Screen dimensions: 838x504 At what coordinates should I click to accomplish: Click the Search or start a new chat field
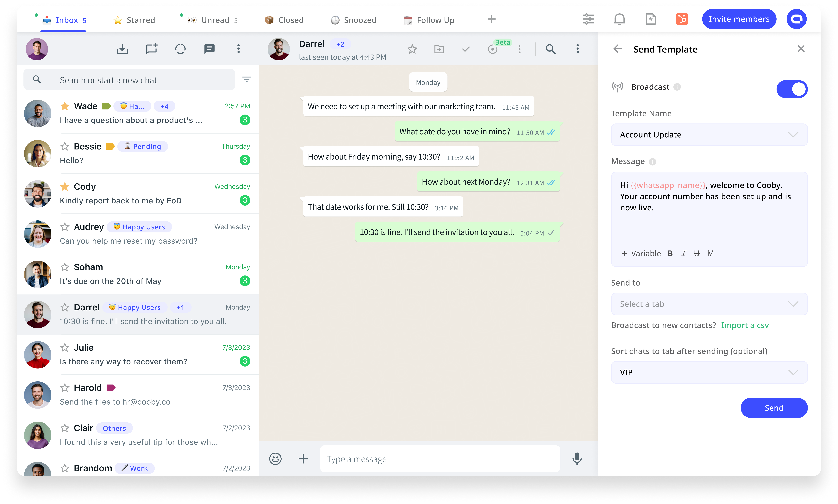129,79
